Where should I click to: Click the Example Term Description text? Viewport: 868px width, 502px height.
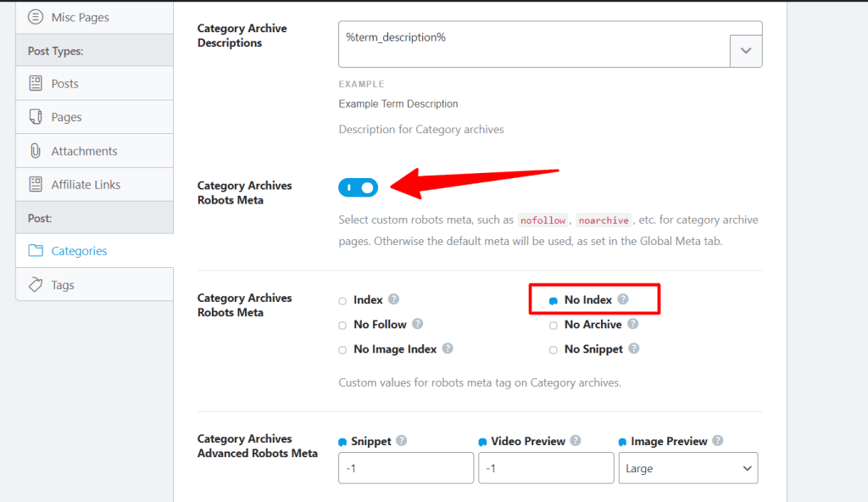(398, 103)
